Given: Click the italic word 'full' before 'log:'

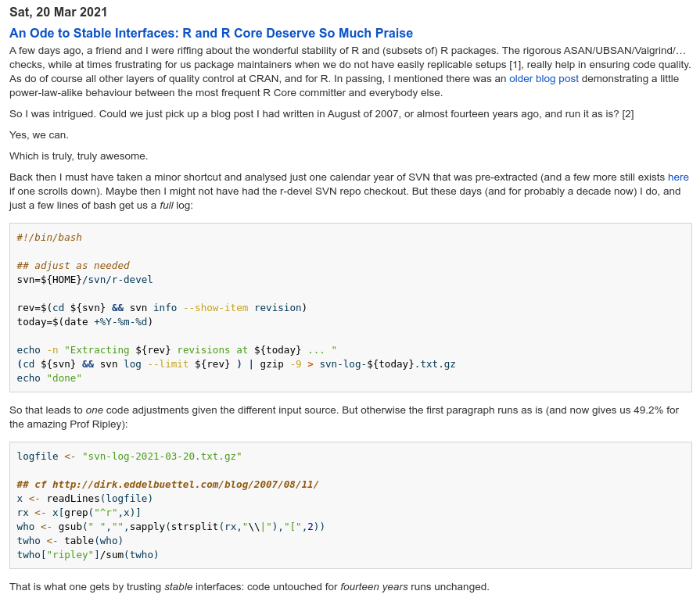Looking at the screenshot, I should (x=167, y=206).
